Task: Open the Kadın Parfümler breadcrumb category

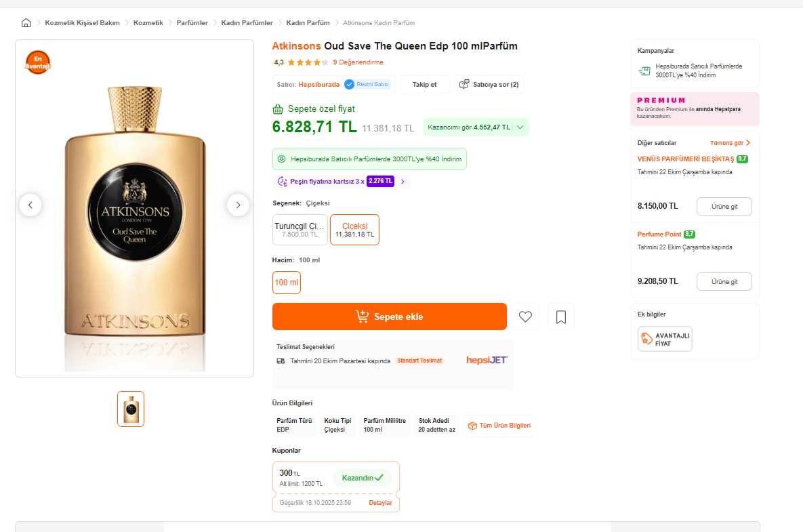Action: pyautogui.click(x=247, y=23)
